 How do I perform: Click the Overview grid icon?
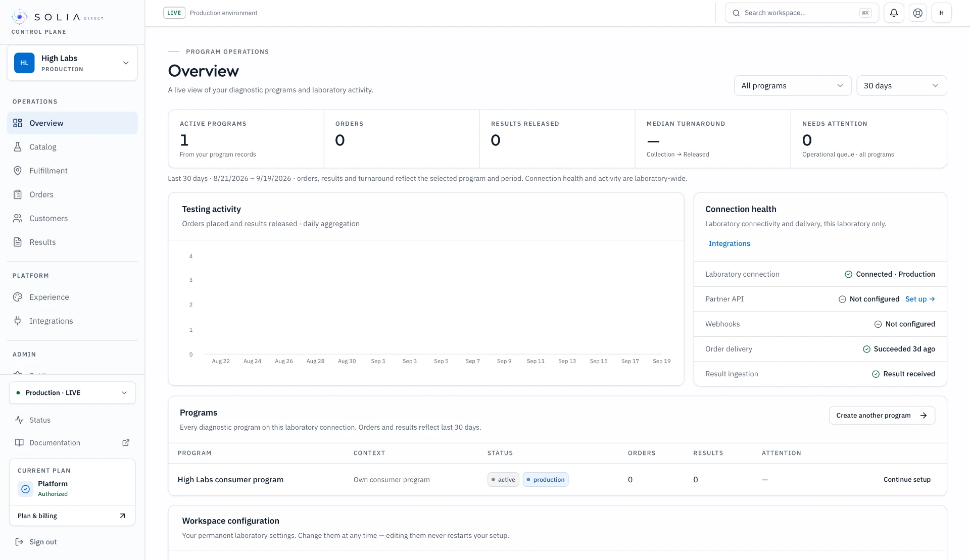click(x=18, y=123)
